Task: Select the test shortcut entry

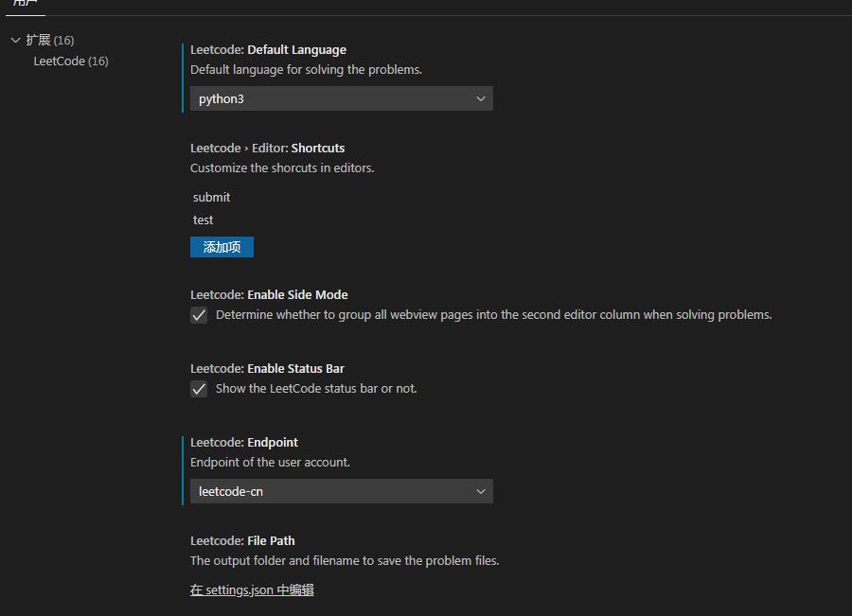Action: (203, 219)
